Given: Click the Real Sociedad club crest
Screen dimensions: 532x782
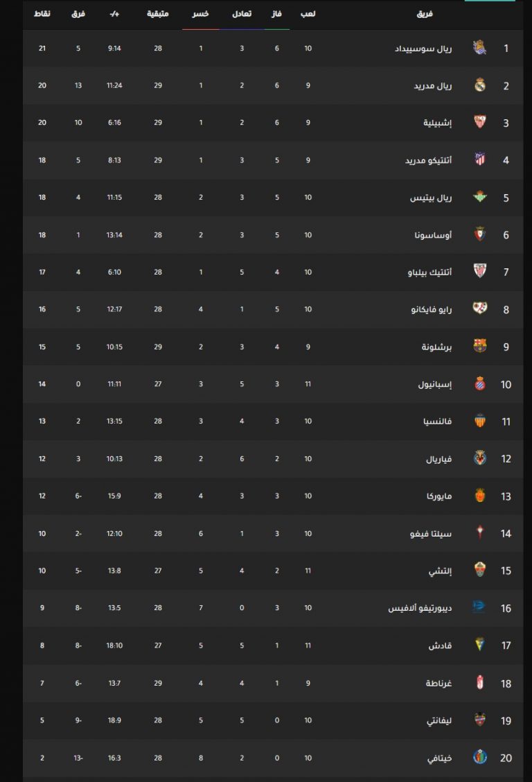Looking at the screenshot, I should point(479,48).
